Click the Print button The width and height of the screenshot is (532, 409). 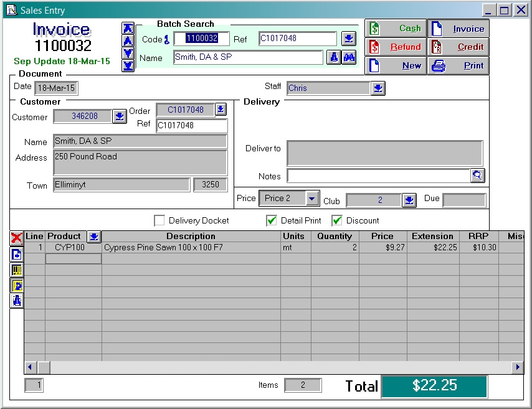click(x=458, y=65)
